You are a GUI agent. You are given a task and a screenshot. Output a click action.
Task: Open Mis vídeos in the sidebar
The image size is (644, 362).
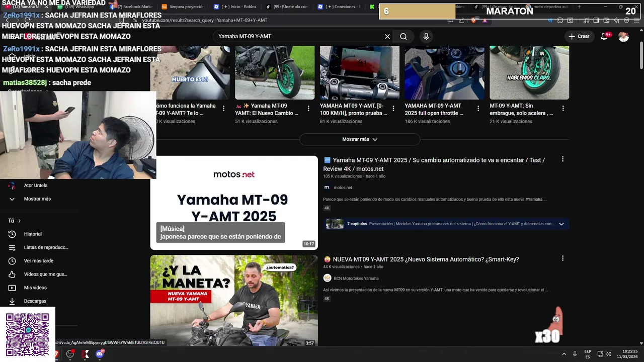(x=35, y=288)
